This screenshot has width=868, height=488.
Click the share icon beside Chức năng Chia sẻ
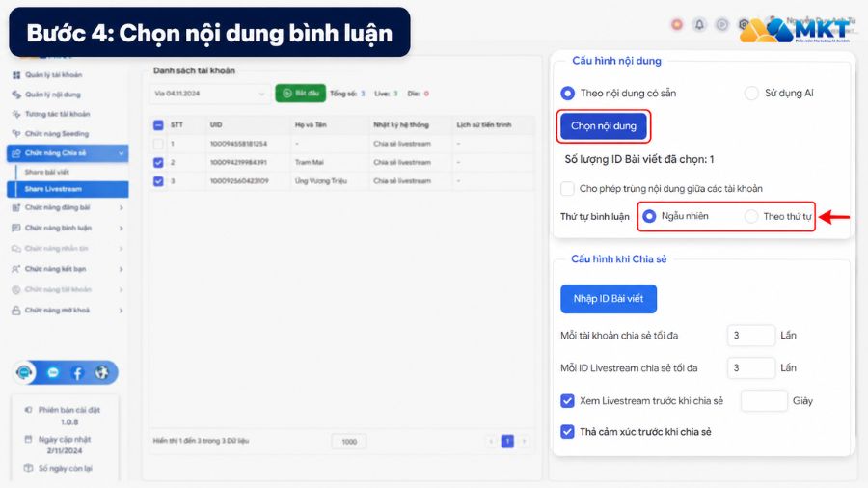[16, 153]
